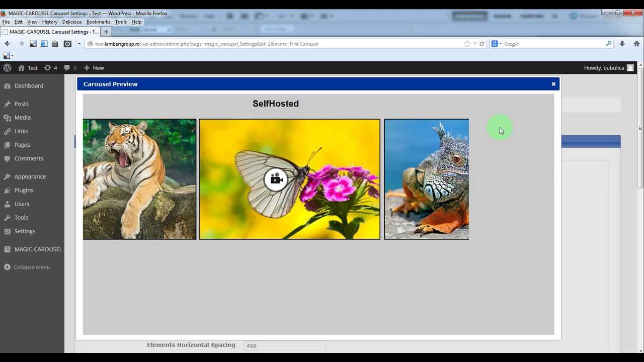644x362 pixels.
Task: Open the search engine selector dropdown
Action: (497, 44)
